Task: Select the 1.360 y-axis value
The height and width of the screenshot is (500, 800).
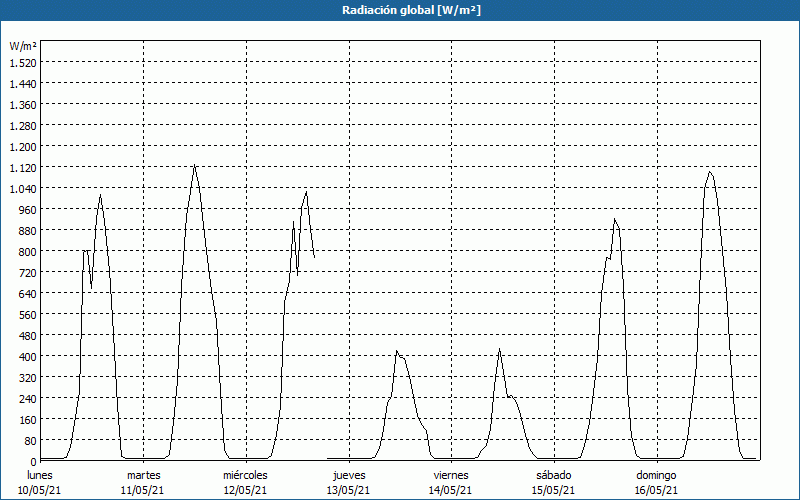Action: (23, 105)
